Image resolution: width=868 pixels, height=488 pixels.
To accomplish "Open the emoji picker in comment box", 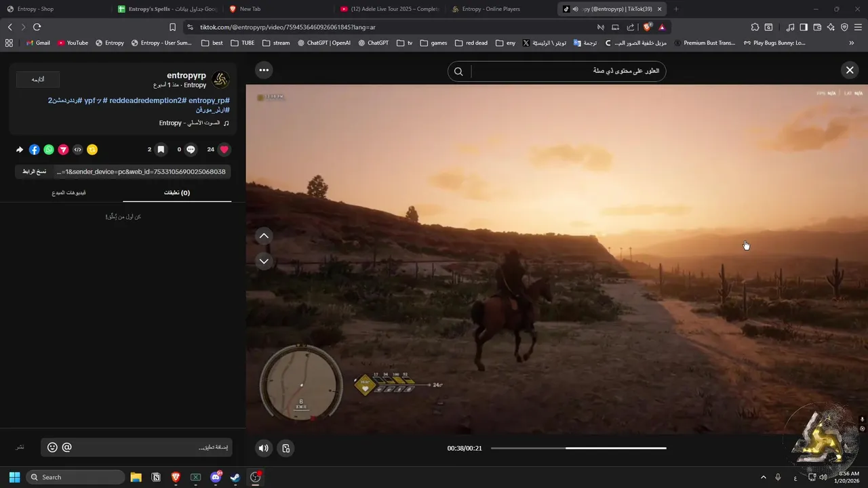I will tap(52, 447).
